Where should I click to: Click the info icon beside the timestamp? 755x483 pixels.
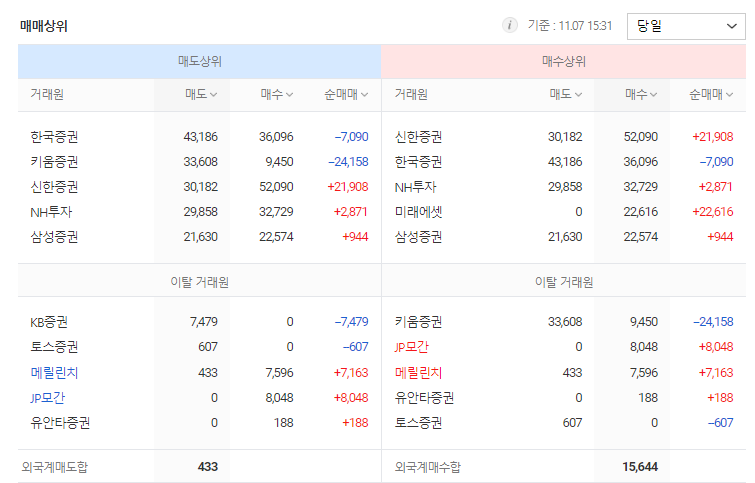pyautogui.click(x=509, y=25)
